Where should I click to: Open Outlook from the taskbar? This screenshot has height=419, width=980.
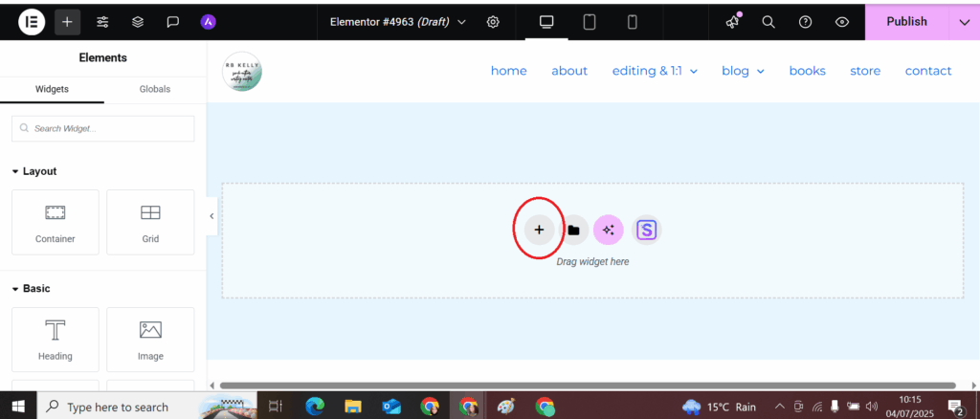coord(391,407)
